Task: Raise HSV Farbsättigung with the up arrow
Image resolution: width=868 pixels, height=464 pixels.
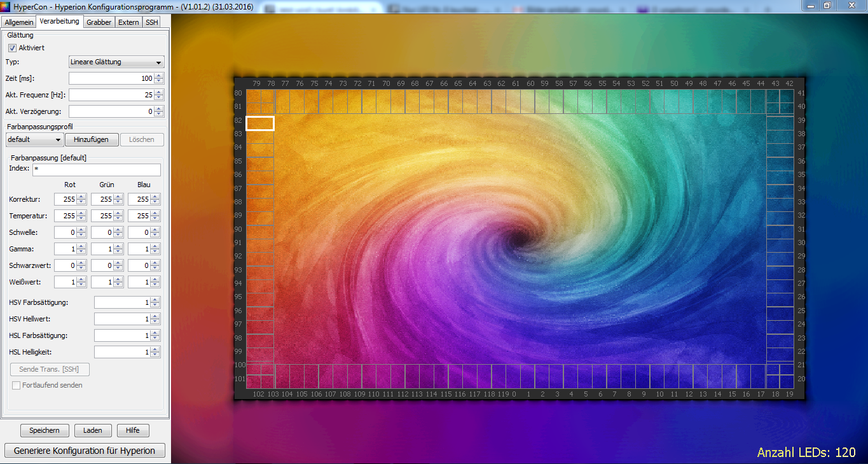Action: [155, 300]
